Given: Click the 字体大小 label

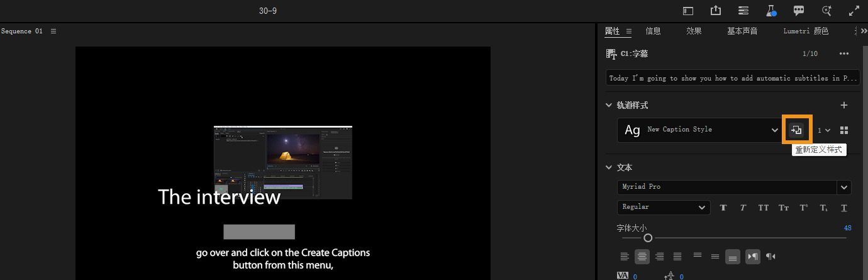Looking at the screenshot, I should 632,228.
